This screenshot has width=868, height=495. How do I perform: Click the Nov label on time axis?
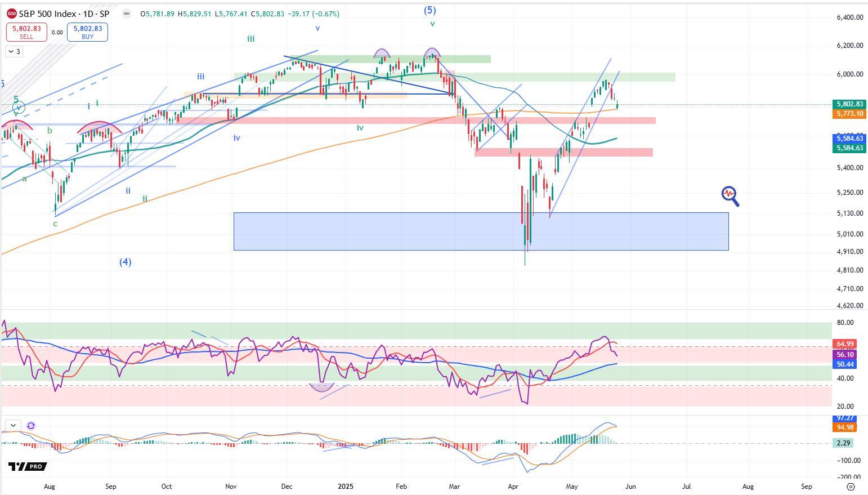pos(231,486)
